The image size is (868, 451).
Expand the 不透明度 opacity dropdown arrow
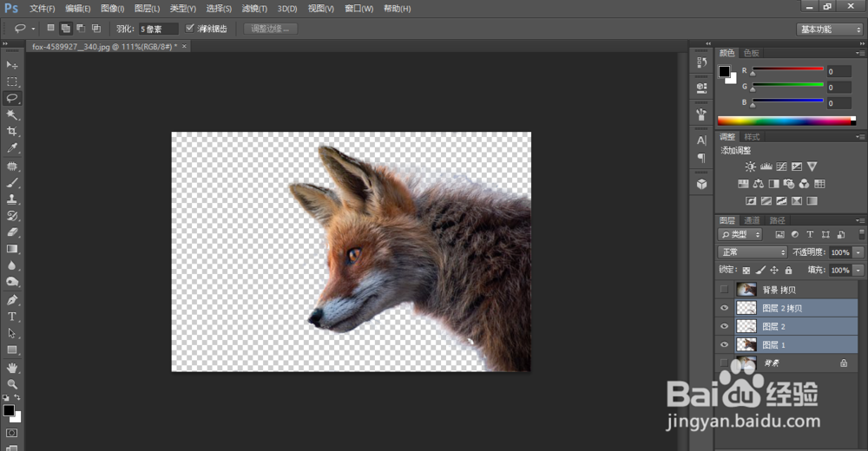(858, 252)
